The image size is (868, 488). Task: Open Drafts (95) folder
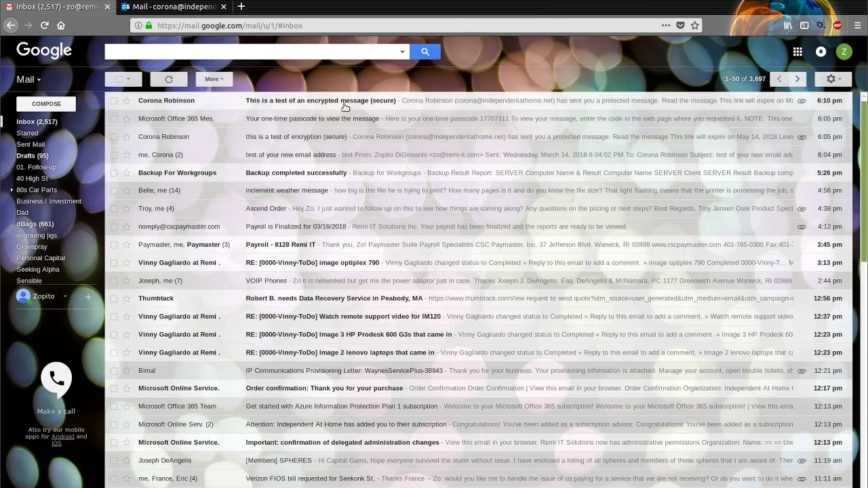click(33, 156)
